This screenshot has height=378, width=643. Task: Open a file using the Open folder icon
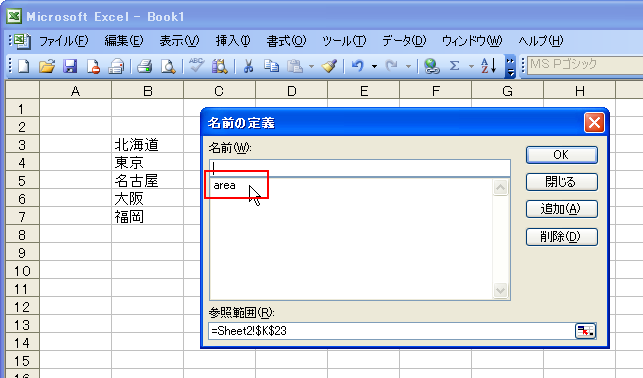[47, 66]
